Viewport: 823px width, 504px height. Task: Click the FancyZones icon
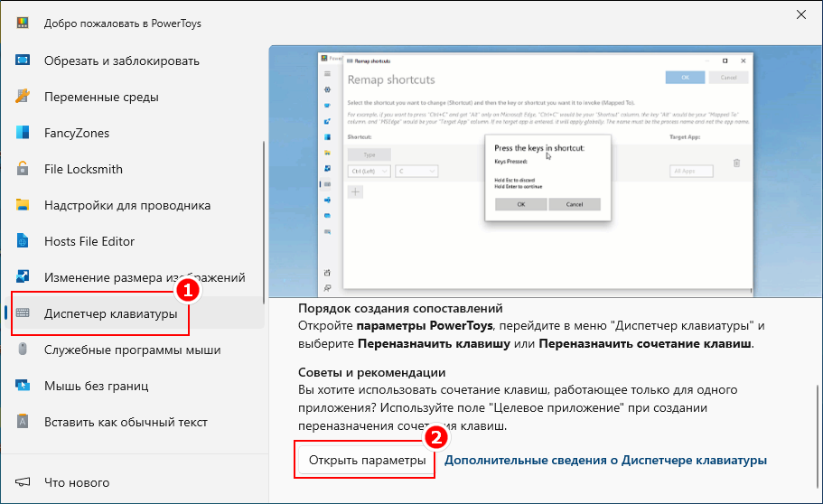[x=22, y=132]
